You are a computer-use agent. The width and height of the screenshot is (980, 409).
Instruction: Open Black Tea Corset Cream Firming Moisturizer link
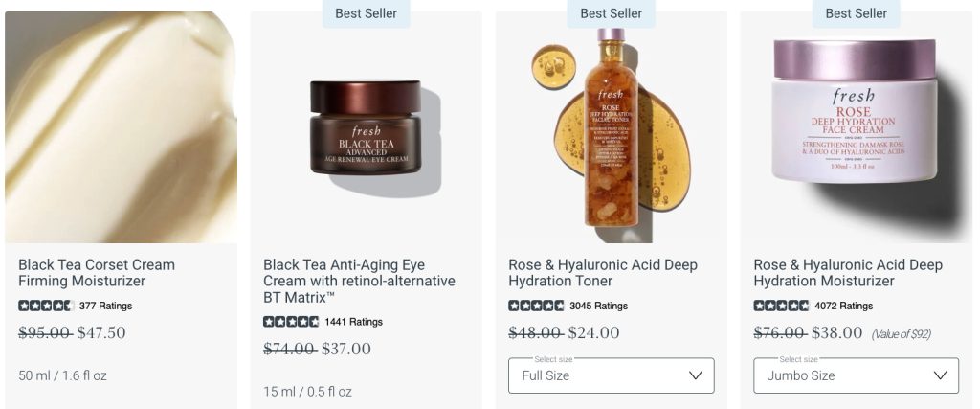point(97,273)
